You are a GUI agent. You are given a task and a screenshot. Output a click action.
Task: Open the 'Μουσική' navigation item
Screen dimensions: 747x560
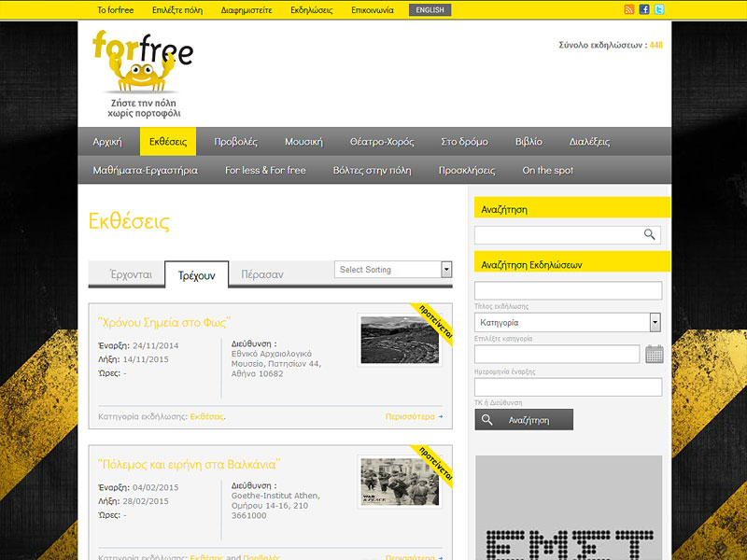[x=303, y=142]
